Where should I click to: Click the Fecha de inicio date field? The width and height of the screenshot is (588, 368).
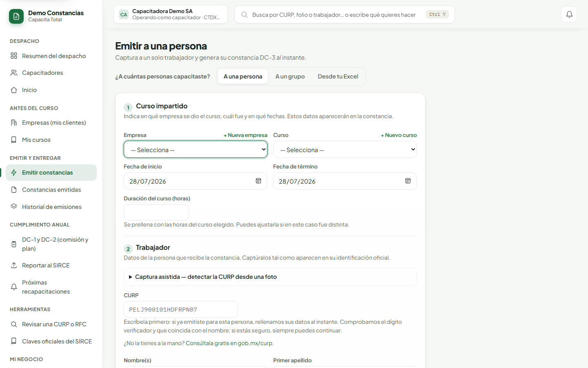[196, 181]
